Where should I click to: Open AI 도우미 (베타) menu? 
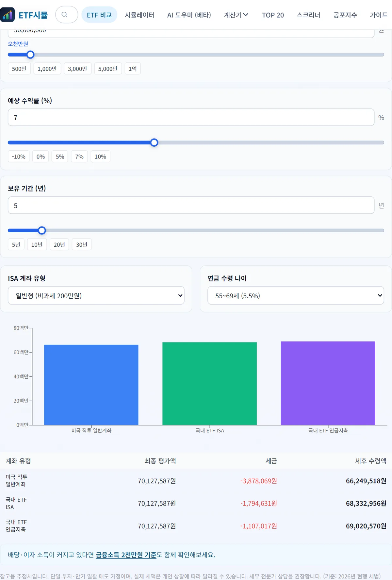click(189, 15)
